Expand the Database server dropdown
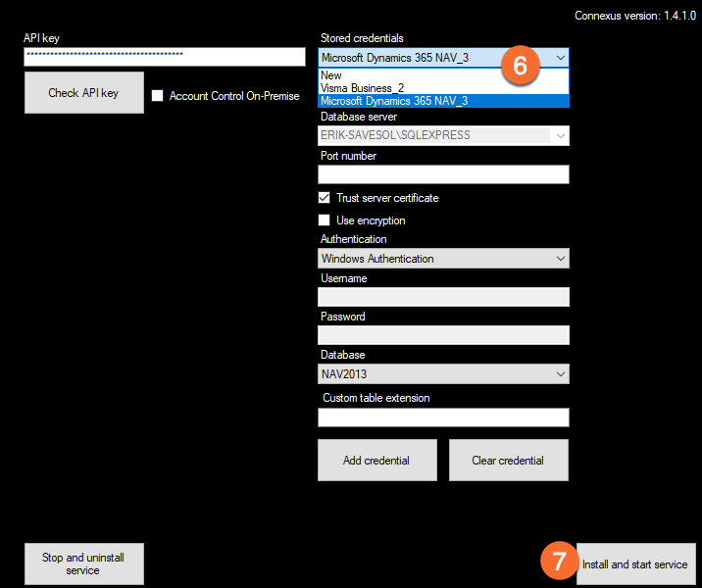 click(560, 135)
